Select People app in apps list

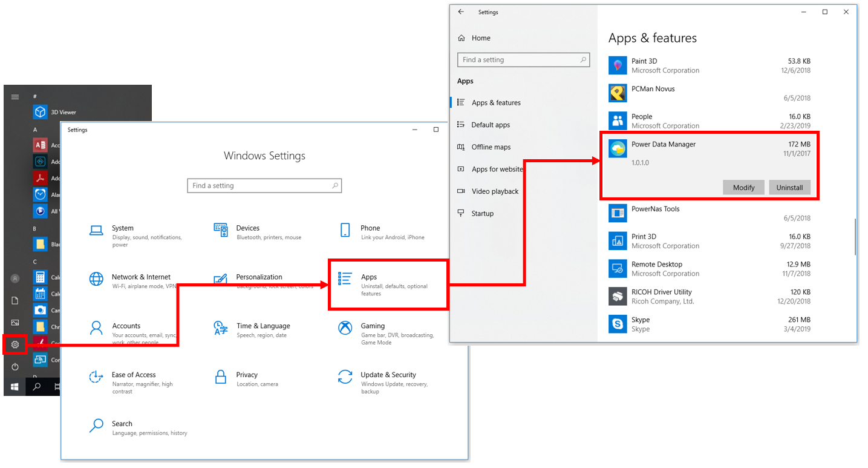coord(711,121)
